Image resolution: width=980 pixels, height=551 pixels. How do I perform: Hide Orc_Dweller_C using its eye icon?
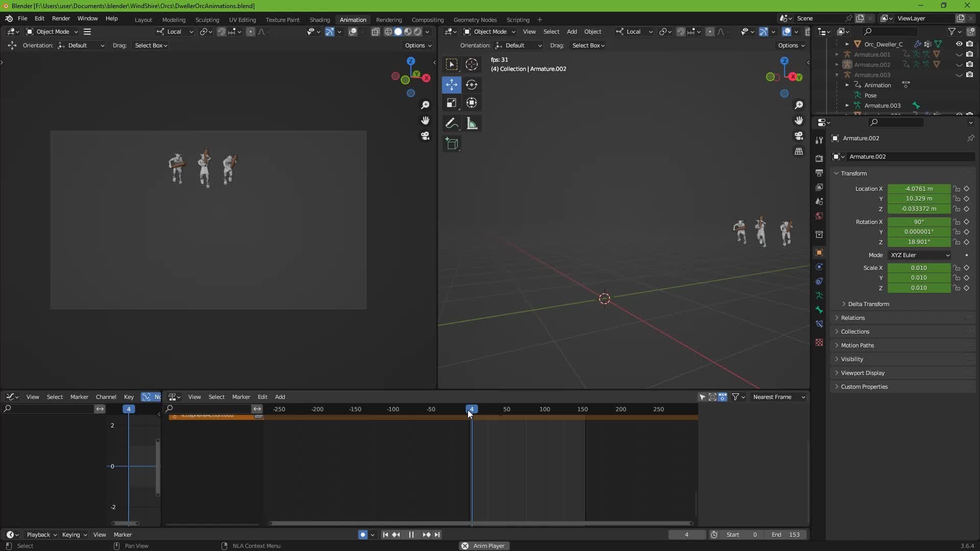click(959, 44)
